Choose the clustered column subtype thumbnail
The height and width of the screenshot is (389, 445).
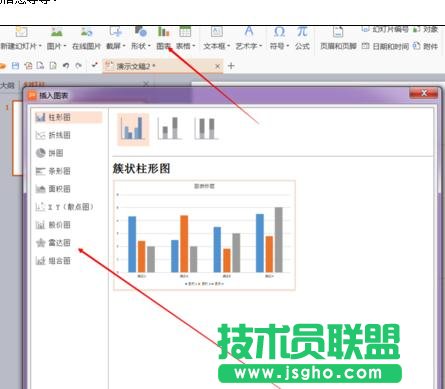133,129
